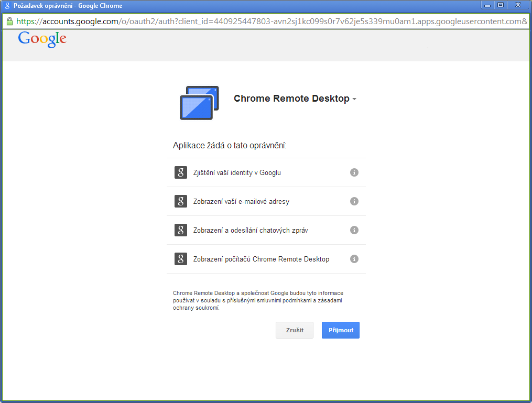Maximize the Chrome window
The width and height of the screenshot is (532, 403).
pyautogui.click(x=501, y=5)
